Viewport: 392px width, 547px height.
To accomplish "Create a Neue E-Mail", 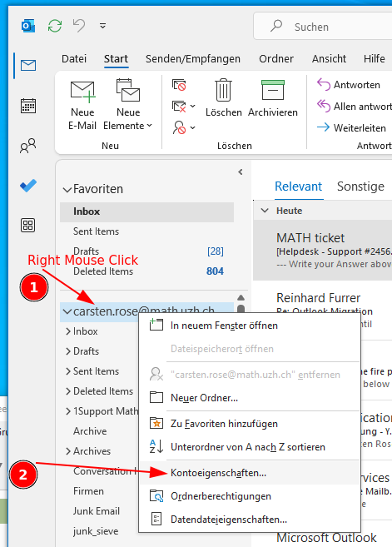I will [82, 105].
